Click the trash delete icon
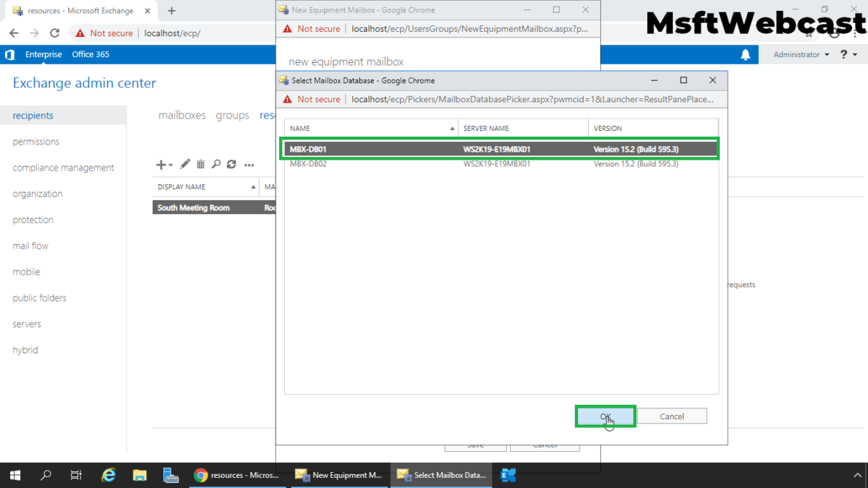Image resolution: width=868 pixels, height=488 pixels. click(x=200, y=165)
